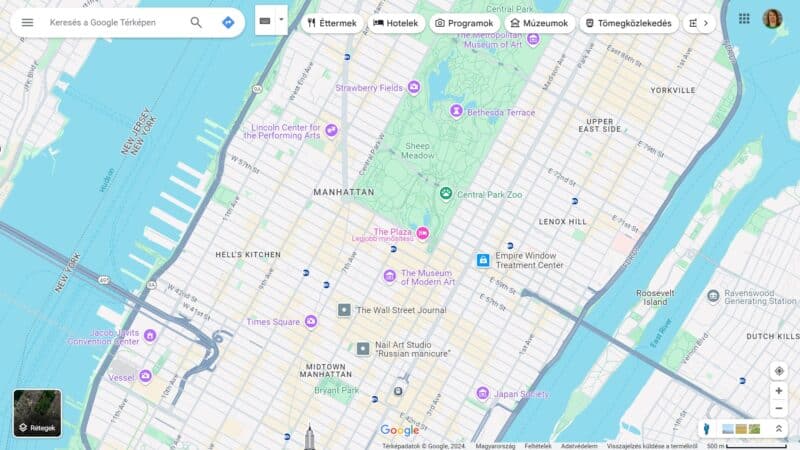Select the Éttermek category chip
The image size is (800, 450).
pos(331,23)
